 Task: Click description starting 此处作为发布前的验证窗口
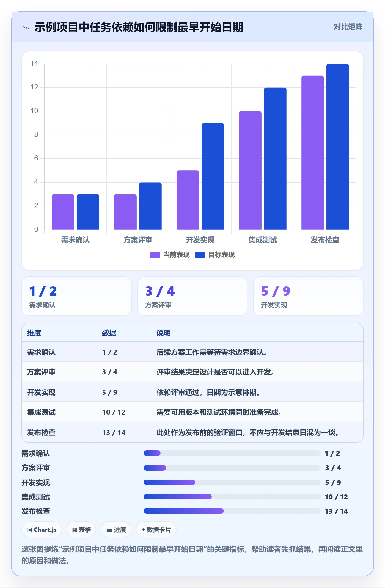tap(248, 432)
